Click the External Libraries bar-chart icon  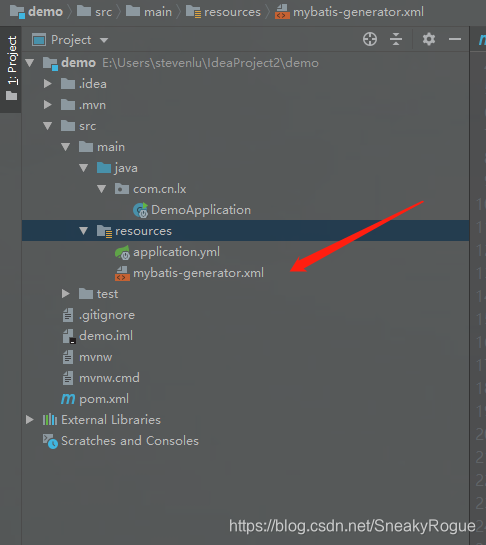point(50,420)
